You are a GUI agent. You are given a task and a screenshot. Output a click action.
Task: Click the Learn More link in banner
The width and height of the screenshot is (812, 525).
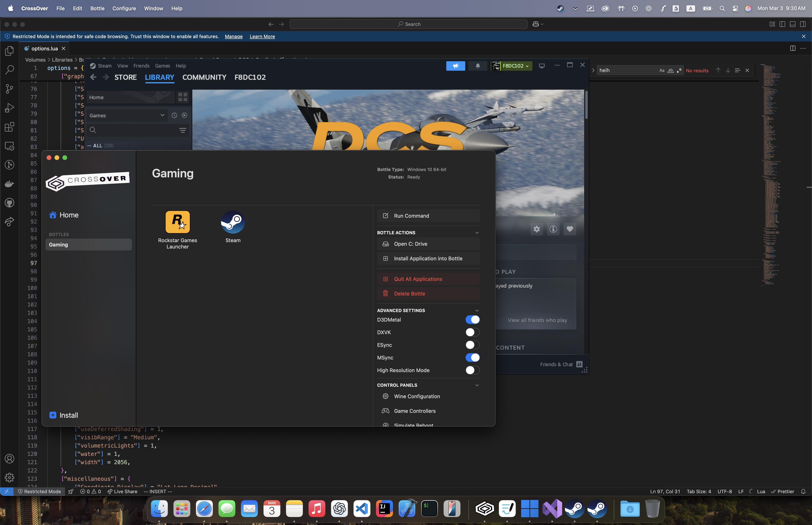[262, 37]
